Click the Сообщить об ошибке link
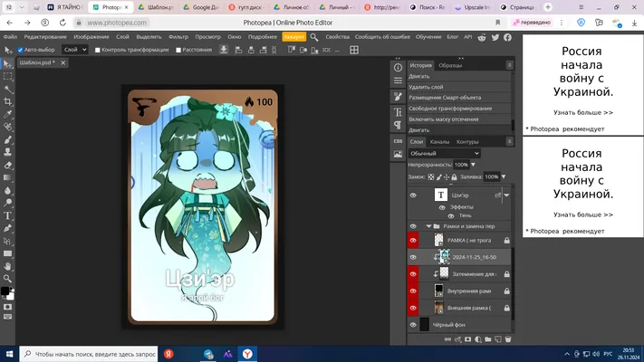The image size is (644, 362). point(382,37)
